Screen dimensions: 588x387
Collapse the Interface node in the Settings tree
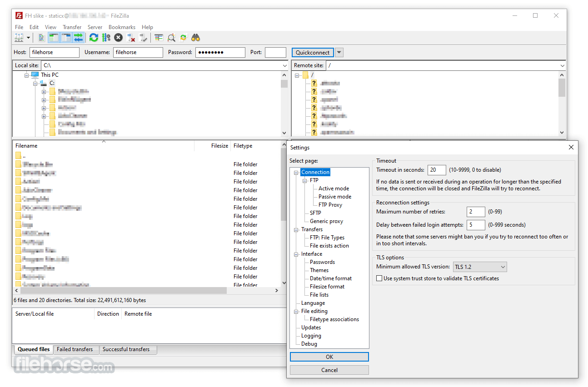[296, 254]
